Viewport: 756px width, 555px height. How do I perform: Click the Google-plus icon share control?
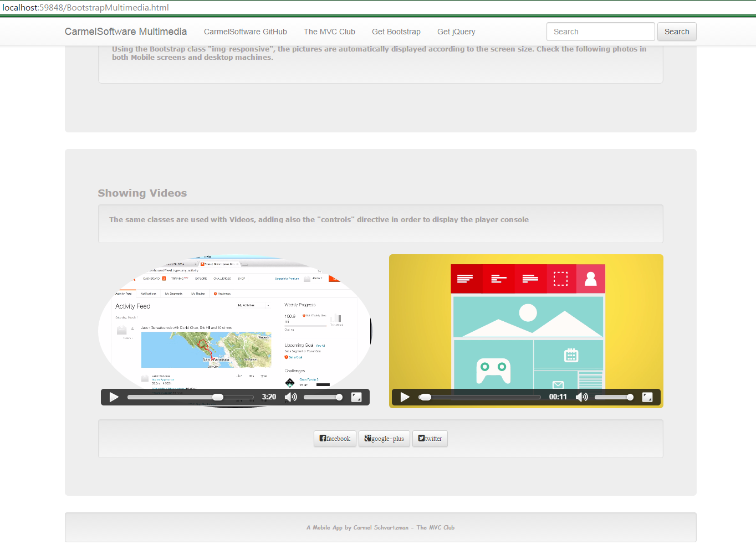tap(367, 438)
